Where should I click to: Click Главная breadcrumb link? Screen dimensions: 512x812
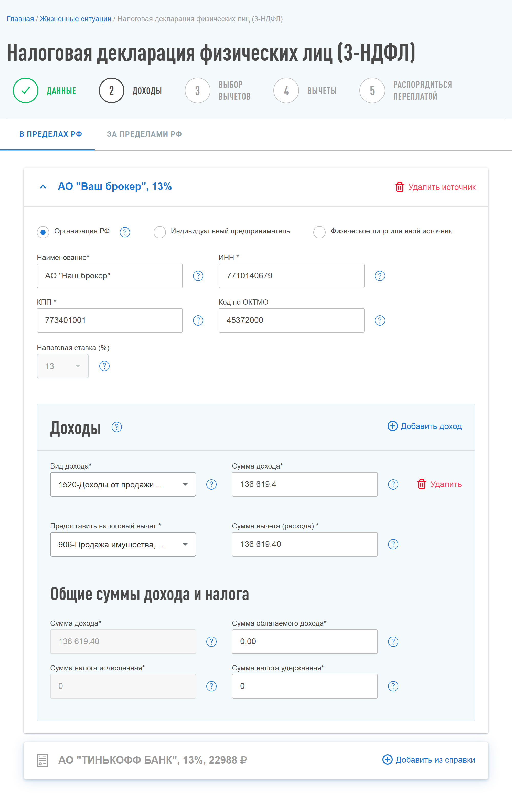(20, 19)
